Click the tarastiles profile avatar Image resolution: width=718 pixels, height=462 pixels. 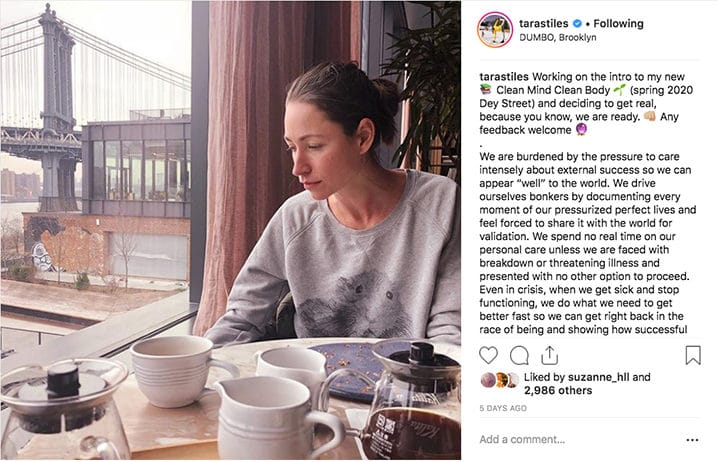click(495, 30)
